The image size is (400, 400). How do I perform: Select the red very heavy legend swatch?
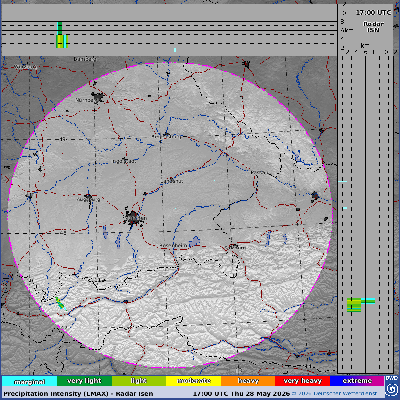[302, 381]
